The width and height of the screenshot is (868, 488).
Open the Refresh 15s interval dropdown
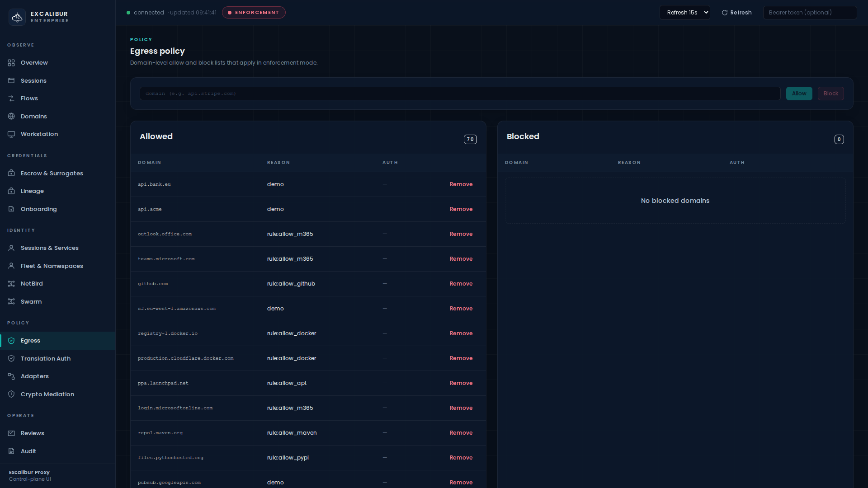point(684,13)
